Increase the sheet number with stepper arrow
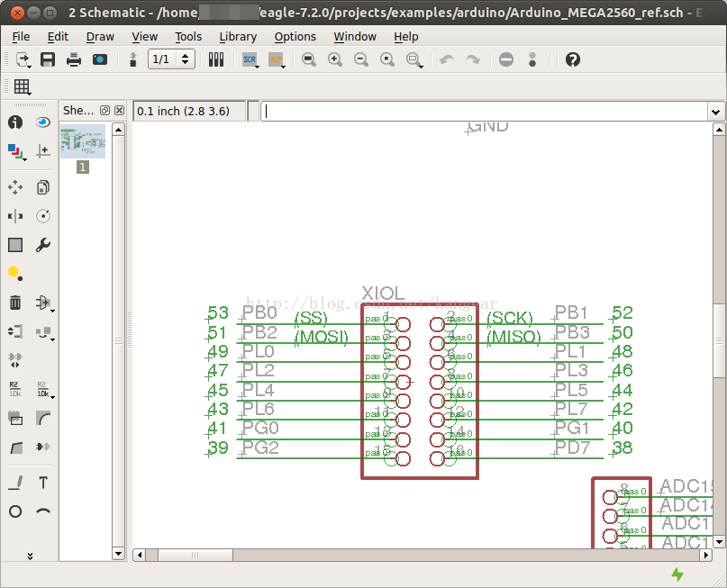727x588 pixels. point(186,56)
